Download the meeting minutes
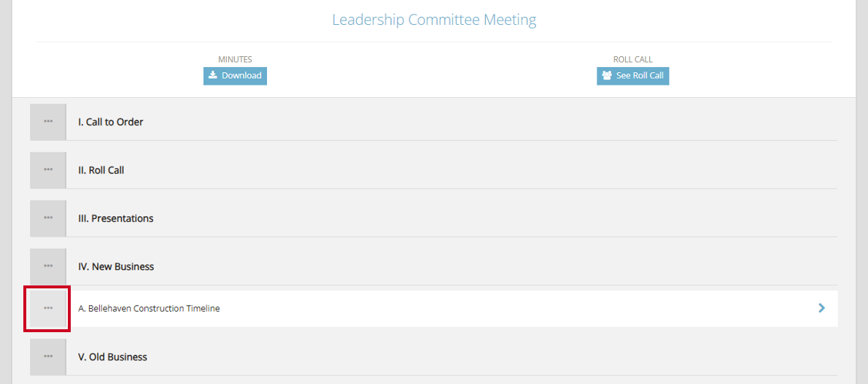The image size is (868, 384). pyautogui.click(x=236, y=75)
